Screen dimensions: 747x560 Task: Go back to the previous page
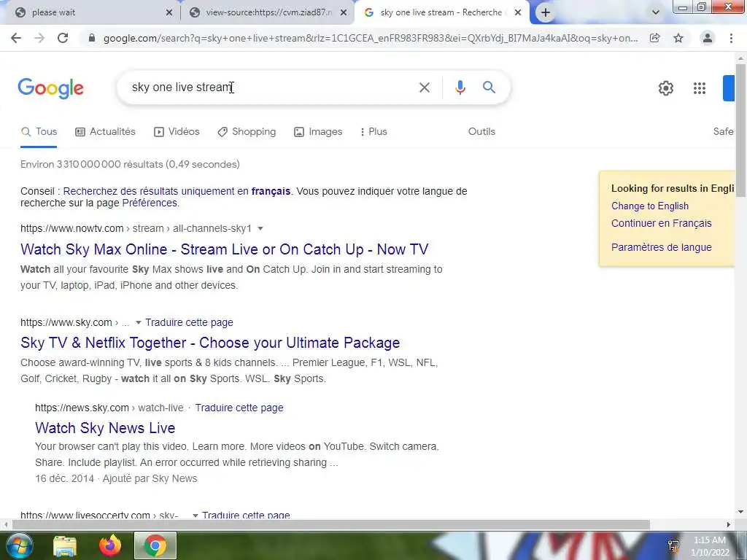click(16, 38)
